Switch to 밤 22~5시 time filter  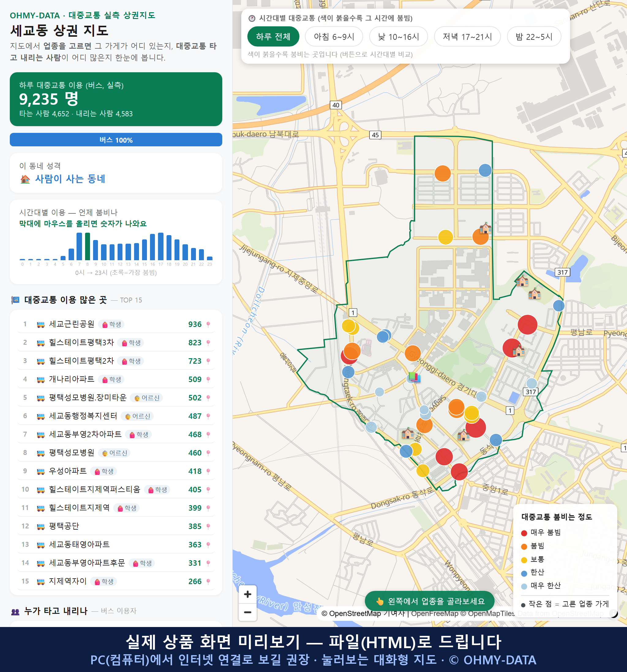point(534,36)
